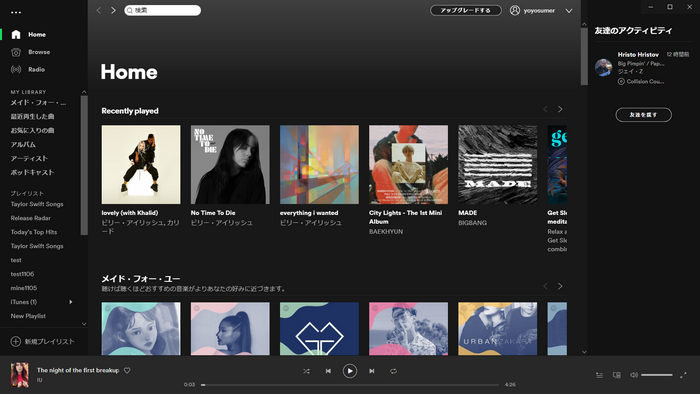Viewport: 700px width, 394px height.
Task: Open the City Lights mini album cover
Action: point(408,165)
